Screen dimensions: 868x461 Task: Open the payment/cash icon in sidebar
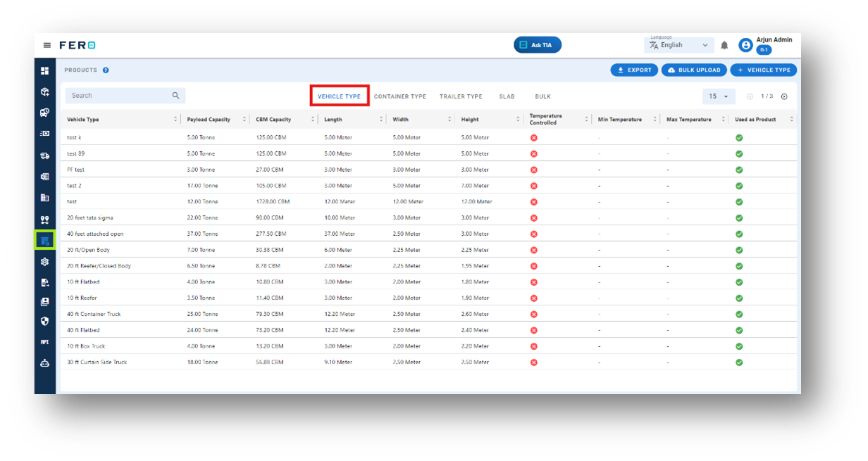click(45, 133)
